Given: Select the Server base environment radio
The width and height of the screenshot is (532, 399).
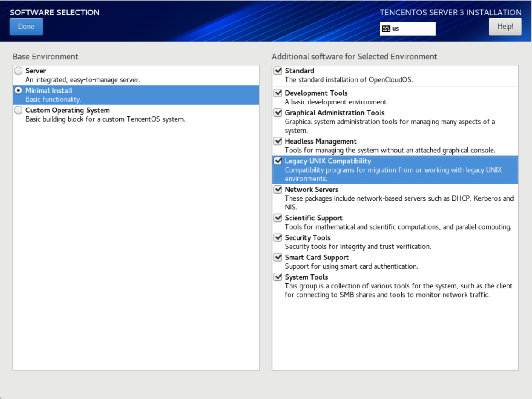Looking at the screenshot, I should click(18, 71).
